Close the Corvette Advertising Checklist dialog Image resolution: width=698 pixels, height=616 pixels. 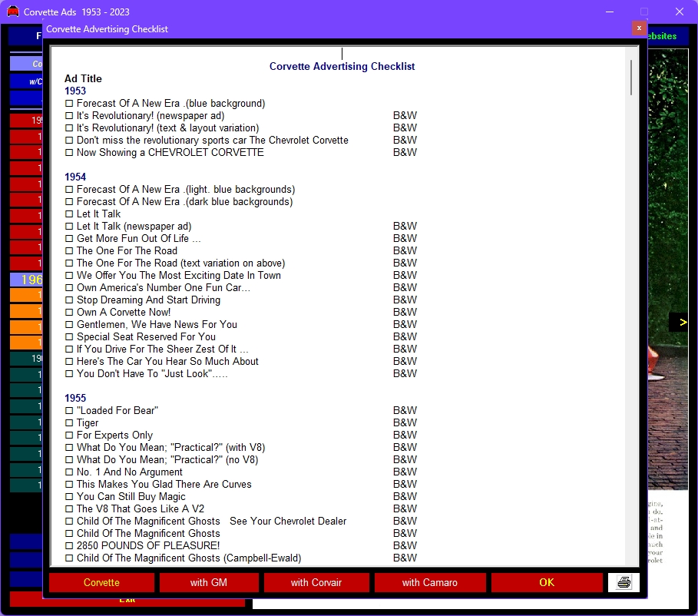(639, 28)
